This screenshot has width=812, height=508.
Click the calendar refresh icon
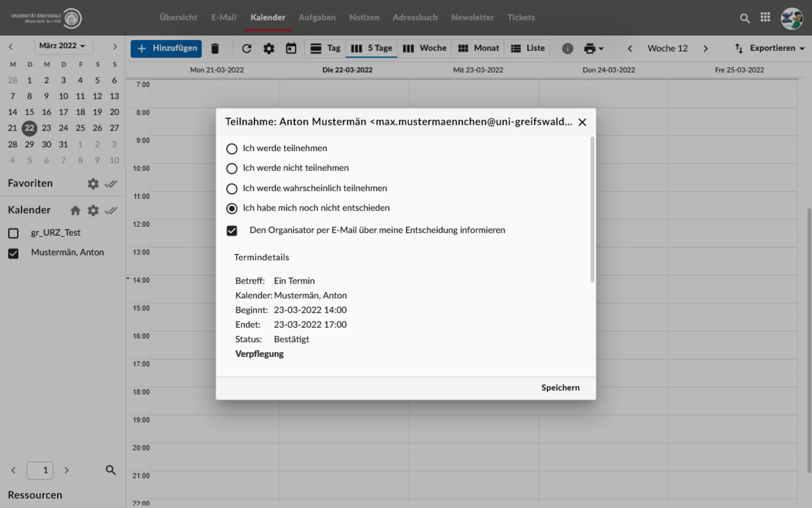[x=246, y=49]
